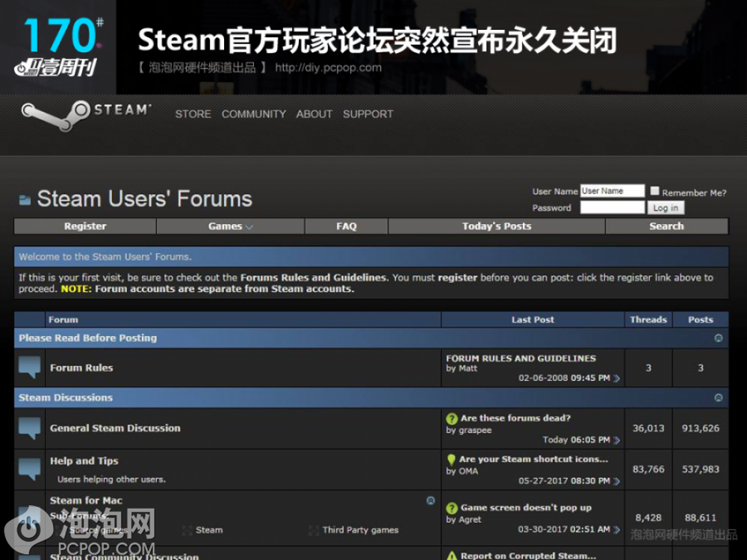Viewport: 747px width, 560px height.
Task: Open the Steam sub-forum link
Action: (209, 530)
